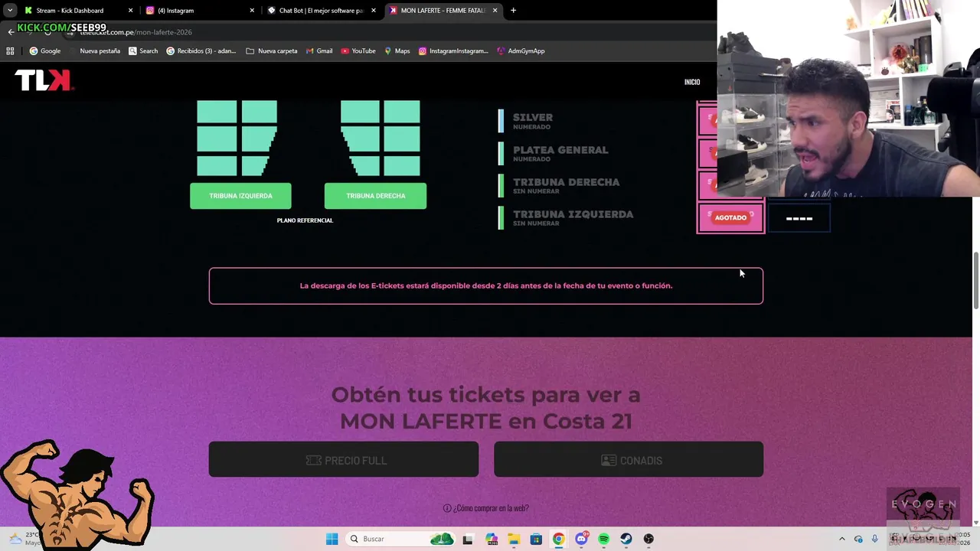Open Microsoft Store from the taskbar
Image resolution: width=980 pixels, height=551 pixels.
click(536, 539)
